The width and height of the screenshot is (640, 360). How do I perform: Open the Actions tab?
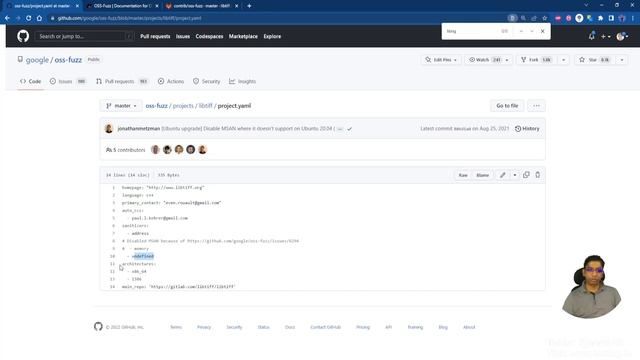pos(171,81)
